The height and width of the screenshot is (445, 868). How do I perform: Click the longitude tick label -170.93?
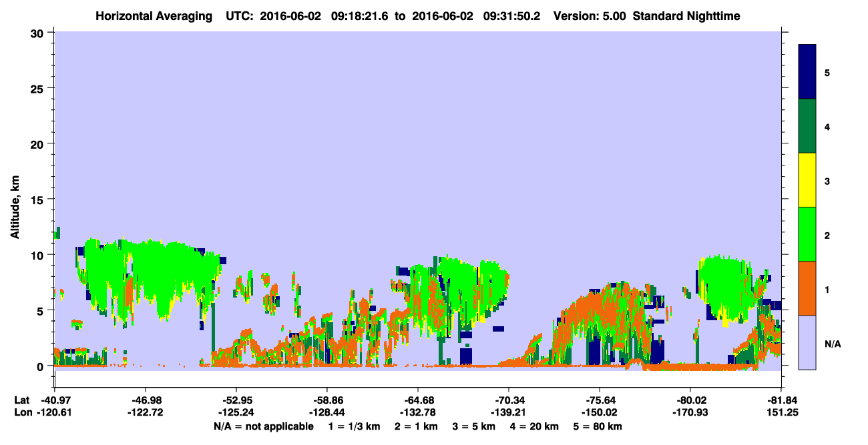pyautogui.click(x=690, y=412)
